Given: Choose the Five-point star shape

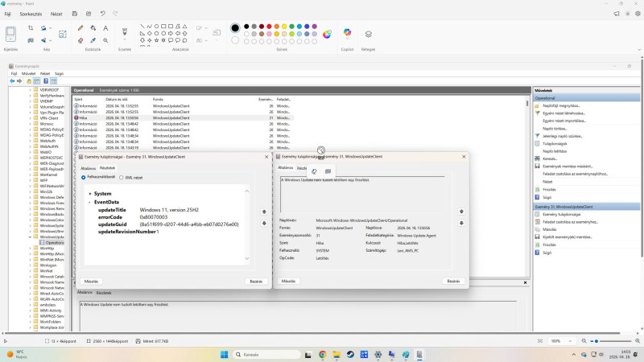Looking at the screenshot, I should coord(156,40).
